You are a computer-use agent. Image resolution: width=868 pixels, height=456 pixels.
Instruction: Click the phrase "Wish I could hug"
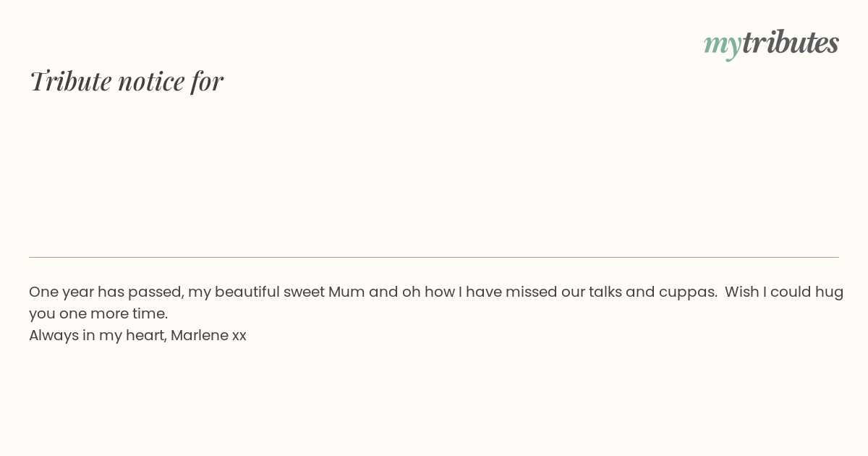[x=784, y=292]
